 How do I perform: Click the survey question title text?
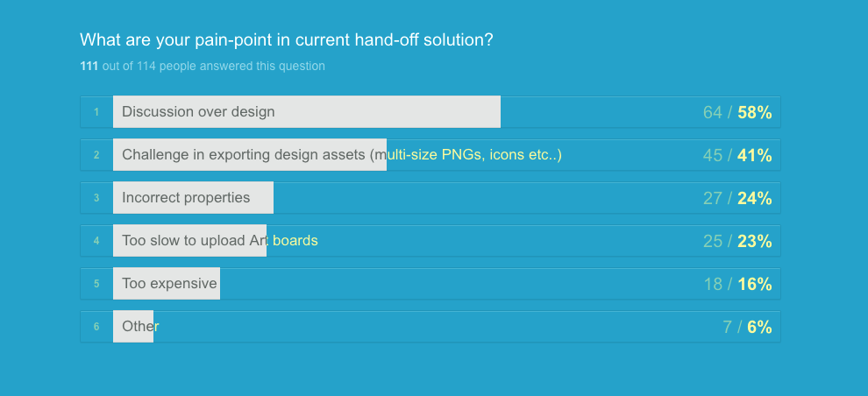[286, 39]
